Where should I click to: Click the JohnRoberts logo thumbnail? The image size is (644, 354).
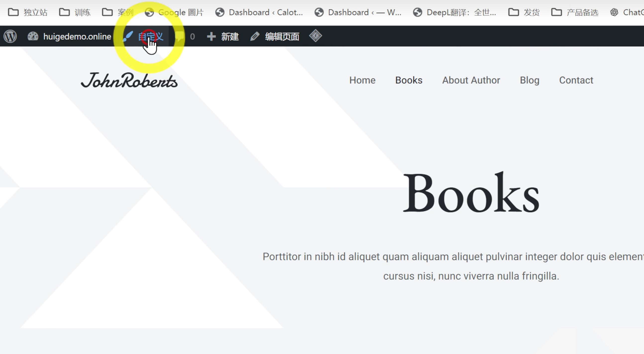[129, 80]
